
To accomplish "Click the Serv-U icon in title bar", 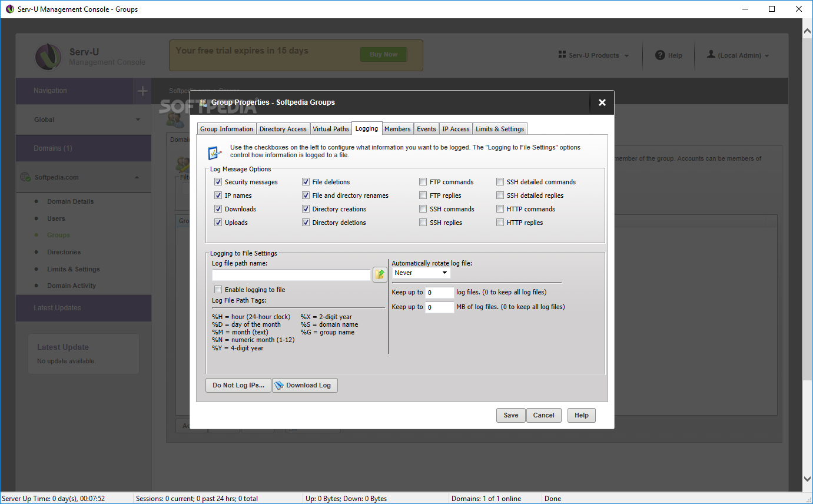I will tap(9, 9).
